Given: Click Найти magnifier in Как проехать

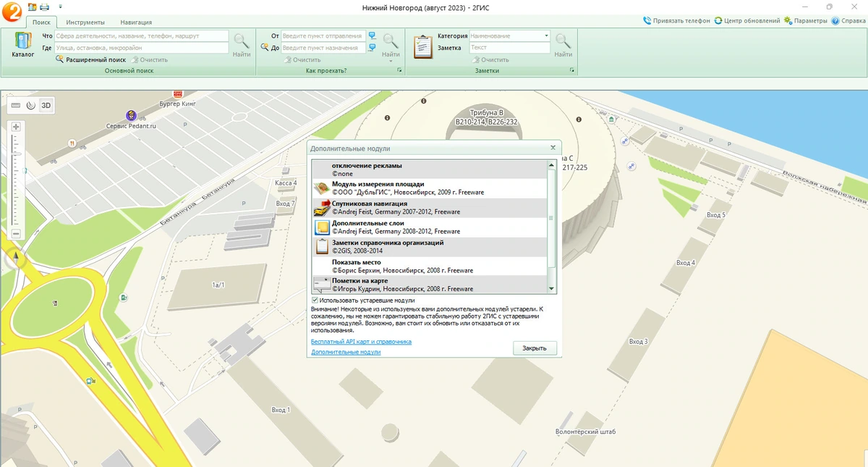Looking at the screenshot, I should pyautogui.click(x=391, y=40).
